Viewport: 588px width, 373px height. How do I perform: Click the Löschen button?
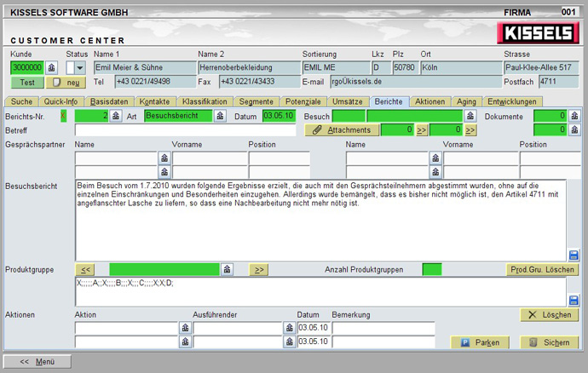(x=550, y=315)
